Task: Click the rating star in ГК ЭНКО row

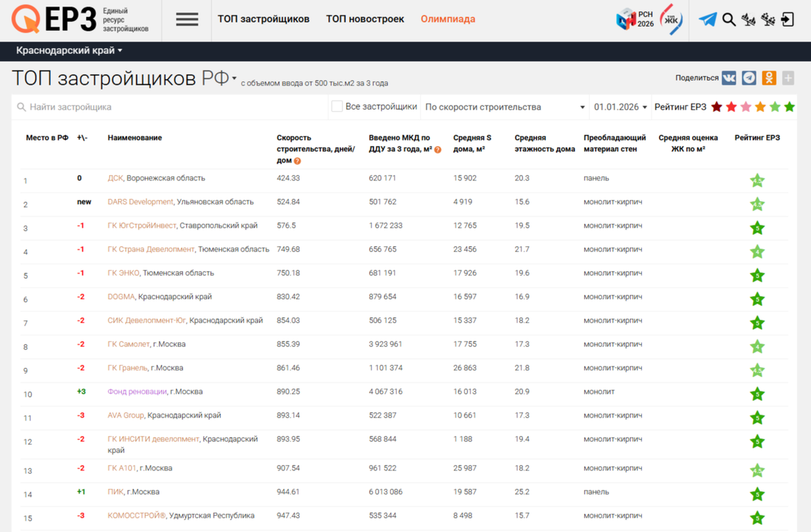Action: [x=757, y=275]
